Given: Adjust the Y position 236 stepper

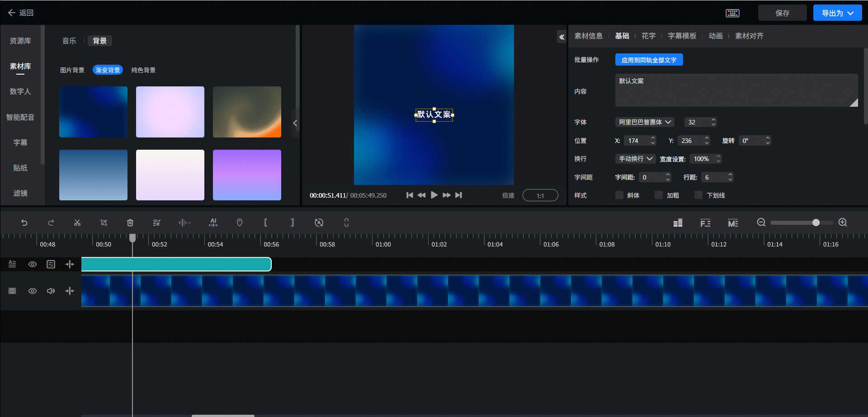Looking at the screenshot, I should tap(707, 141).
